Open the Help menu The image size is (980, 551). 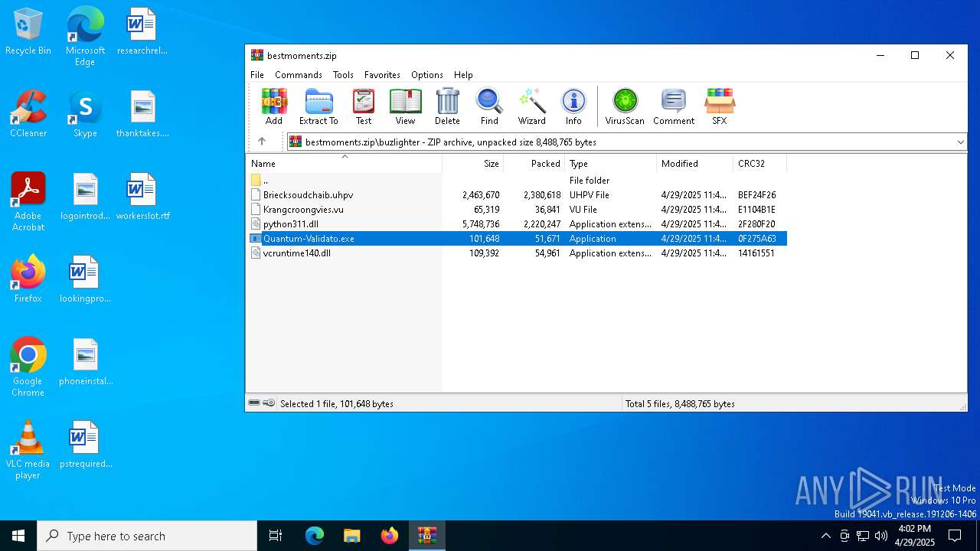[463, 75]
